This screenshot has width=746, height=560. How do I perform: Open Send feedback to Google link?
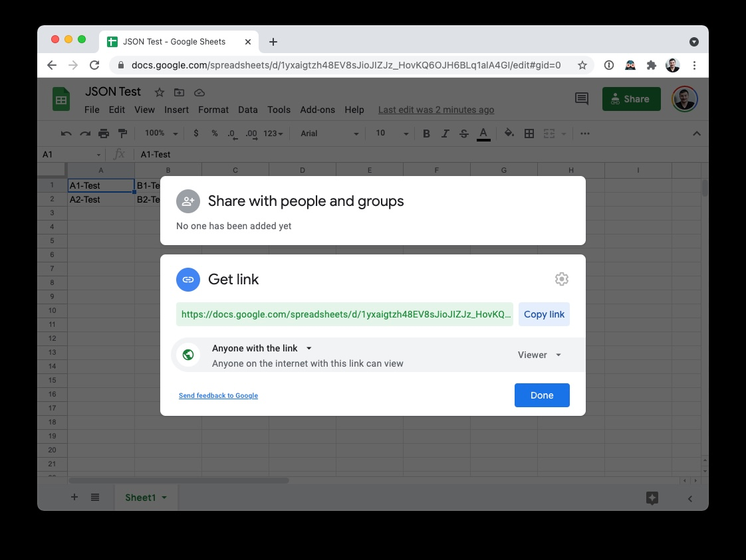click(x=218, y=395)
